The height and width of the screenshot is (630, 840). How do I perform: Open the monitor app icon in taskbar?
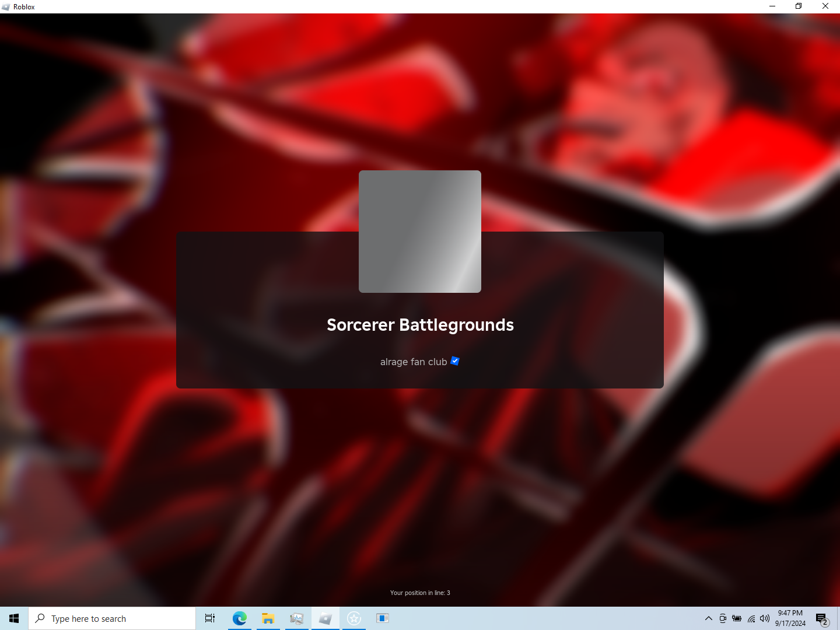tap(296, 618)
